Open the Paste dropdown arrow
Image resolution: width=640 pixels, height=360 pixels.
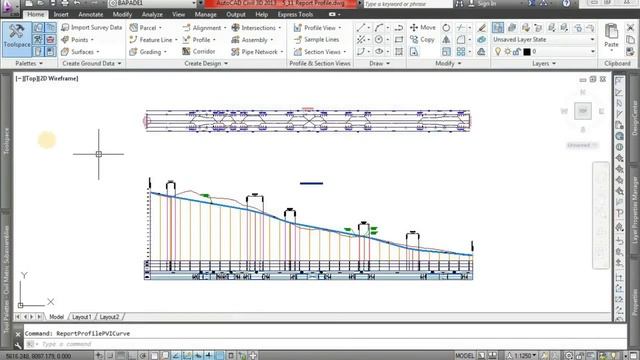[611, 50]
